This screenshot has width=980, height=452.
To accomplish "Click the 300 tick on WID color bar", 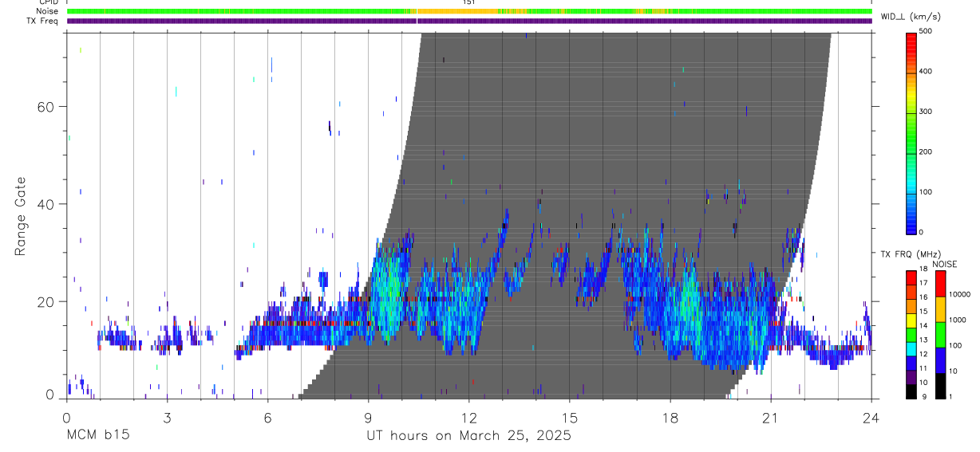I will pyautogui.click(x=926, y=112).
